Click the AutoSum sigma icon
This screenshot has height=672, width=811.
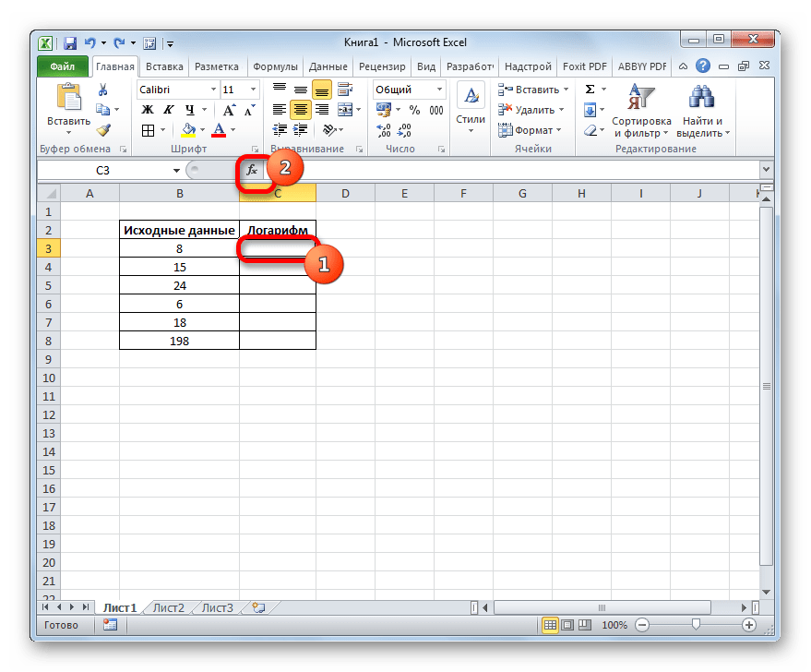pyautogui.click(x=590, y=90)
